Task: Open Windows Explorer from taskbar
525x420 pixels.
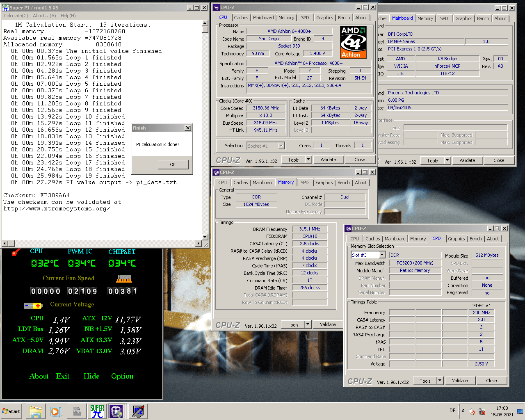Action: point(36,411)
